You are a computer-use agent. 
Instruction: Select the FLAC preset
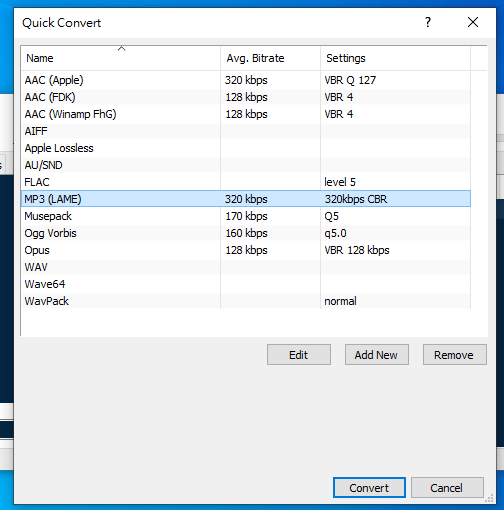(x=246, y=182)
